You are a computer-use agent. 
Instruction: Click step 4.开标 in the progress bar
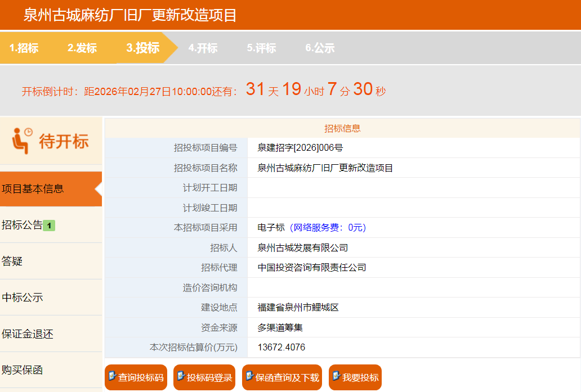click(203, 48)
